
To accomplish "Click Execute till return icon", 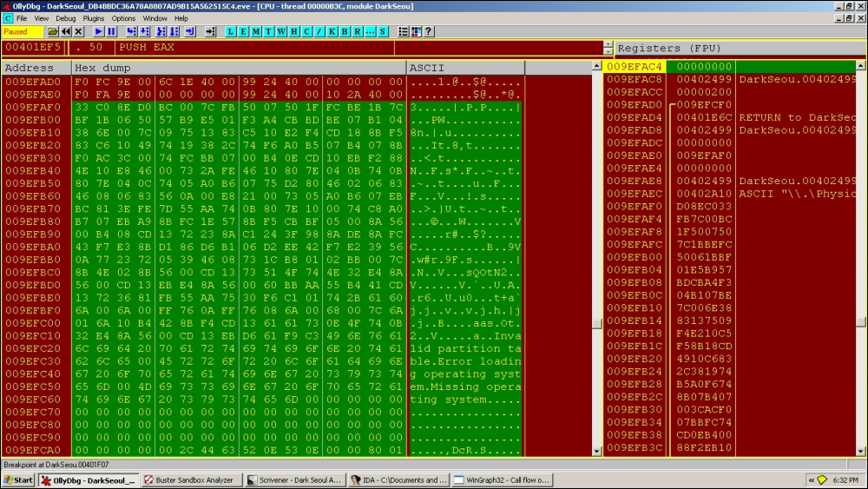I will coord(190,31).
